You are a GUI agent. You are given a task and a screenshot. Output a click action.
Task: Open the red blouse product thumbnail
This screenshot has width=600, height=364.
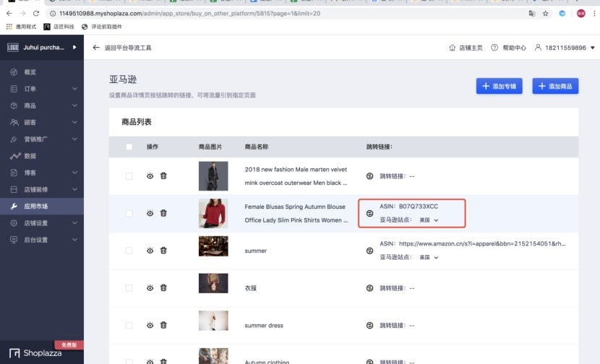click(x=213, y=213)
